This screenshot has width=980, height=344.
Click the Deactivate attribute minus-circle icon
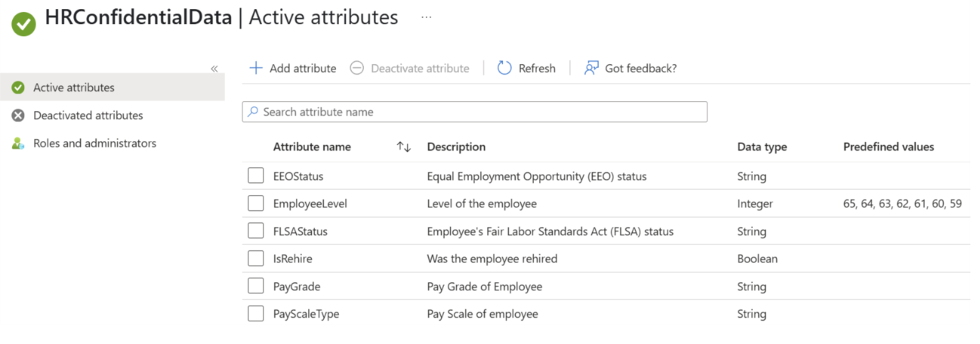(357, 68)
